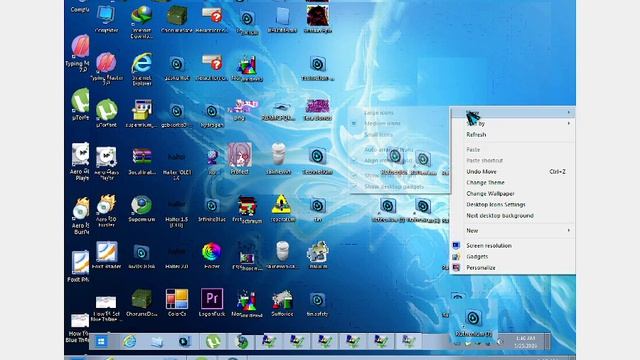Viewport: 640px width, 360px height.
Task: Select the Medium icons view option
Action: click(x=399, y=123)
